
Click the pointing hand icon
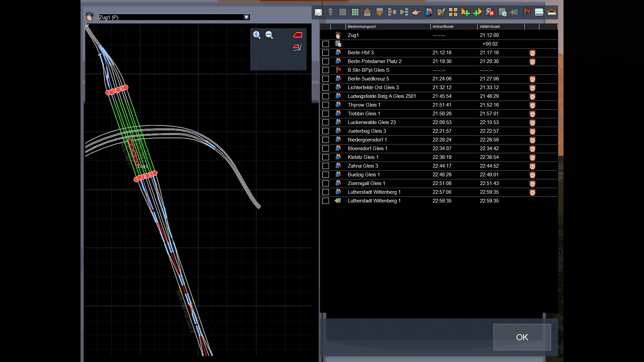416,12
